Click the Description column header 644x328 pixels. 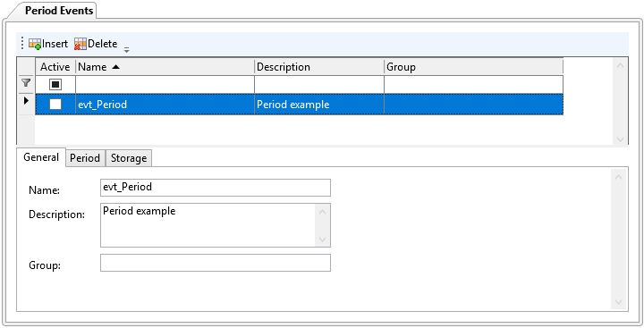[319, 67]
